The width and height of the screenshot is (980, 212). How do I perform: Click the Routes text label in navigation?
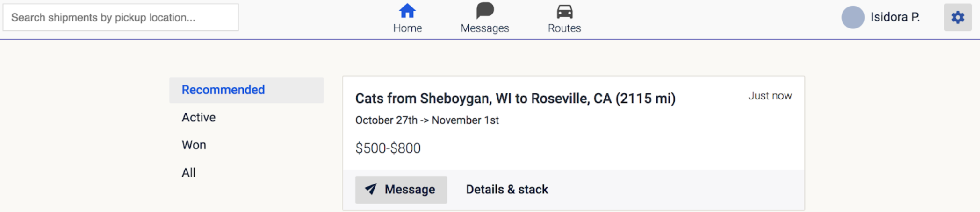[x=564, y=28]
